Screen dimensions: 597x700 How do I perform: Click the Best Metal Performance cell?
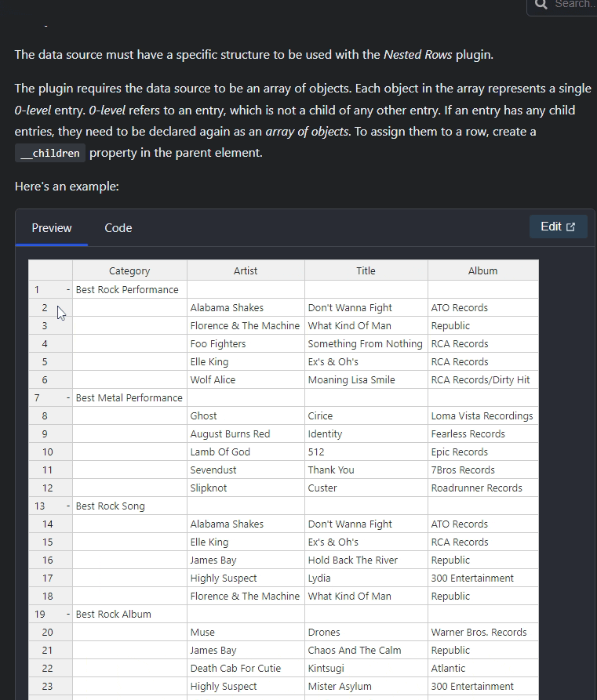[x=129, y=397]
